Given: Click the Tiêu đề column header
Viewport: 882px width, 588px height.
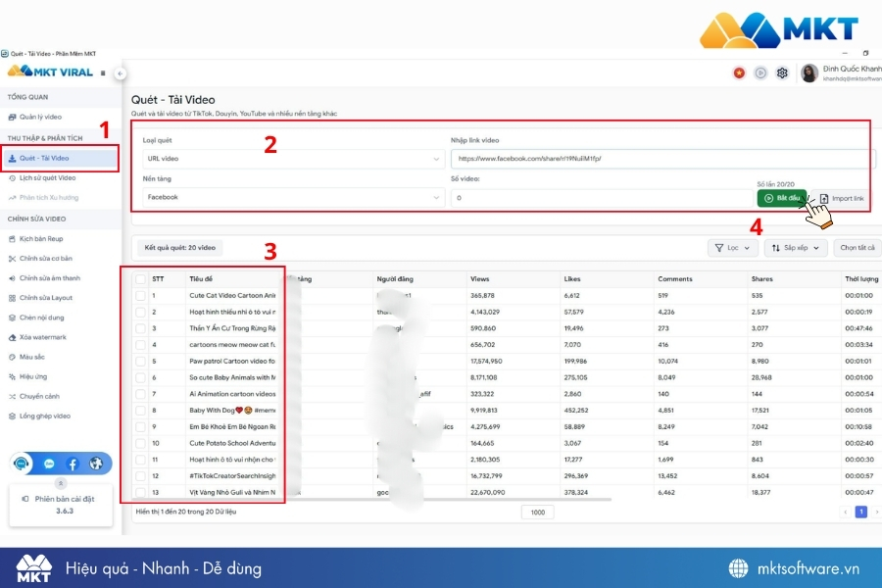Looking at the screenshot, I should 201,279.
